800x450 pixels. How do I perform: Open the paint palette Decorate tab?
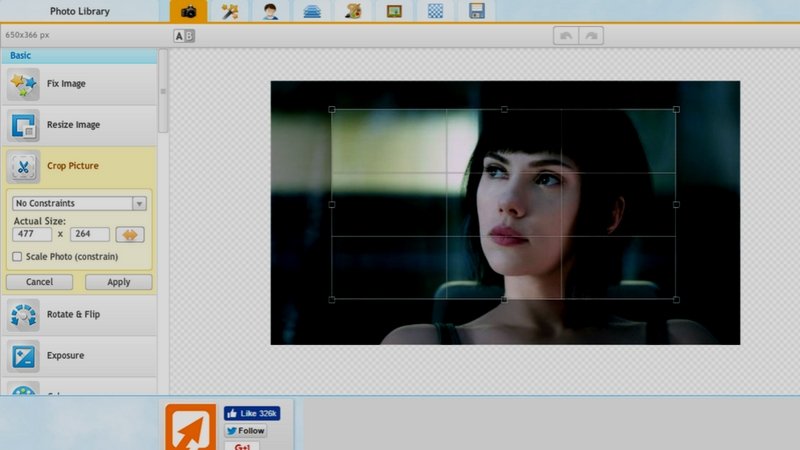tap(353, 11)
